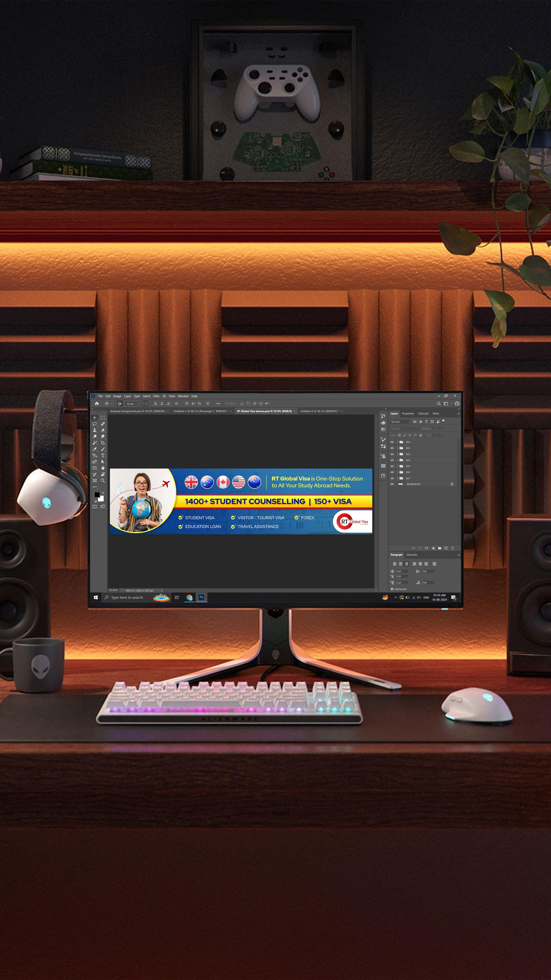Image resolution: width=551 pixels, height=980 pixels.
Task: Select the Pen tool
Action: pos(95,462)
